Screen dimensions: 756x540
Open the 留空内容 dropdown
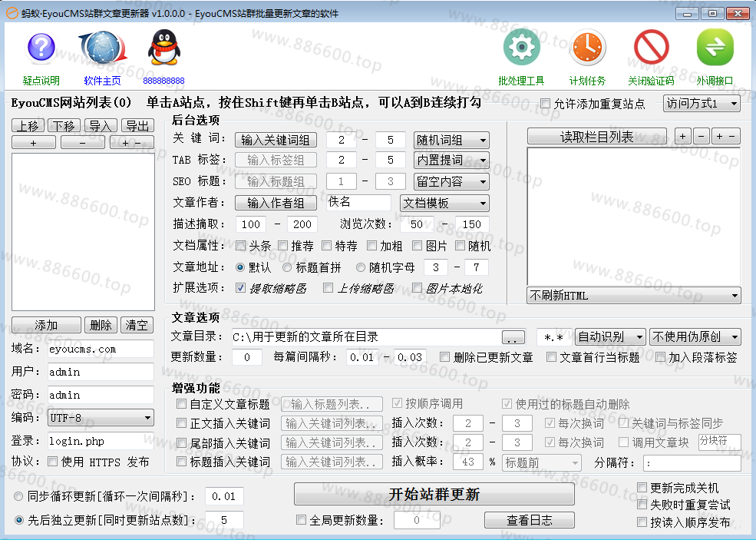pyautogui.click(x=451, y=182)
